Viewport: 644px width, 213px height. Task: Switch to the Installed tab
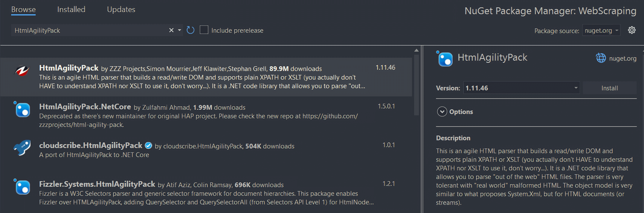click(x=71, y=9)
